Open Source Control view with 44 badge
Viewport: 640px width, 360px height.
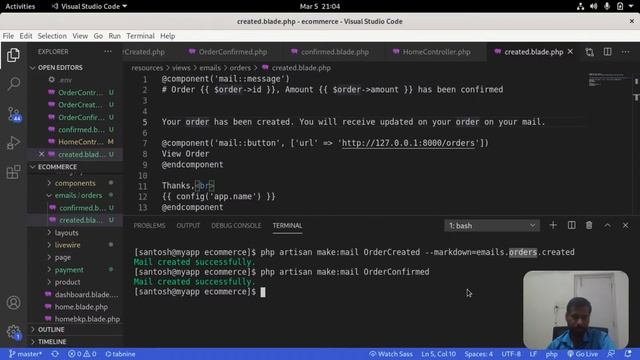pos(13,114)
